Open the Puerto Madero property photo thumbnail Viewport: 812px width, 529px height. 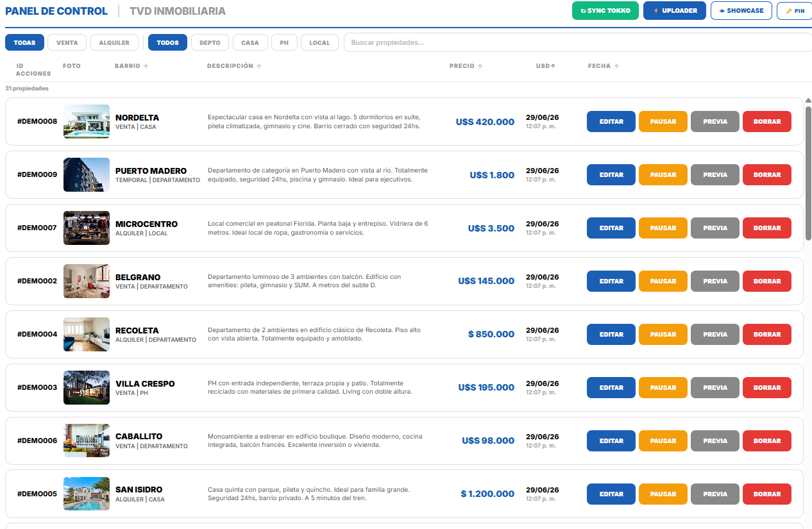point(87,174)
